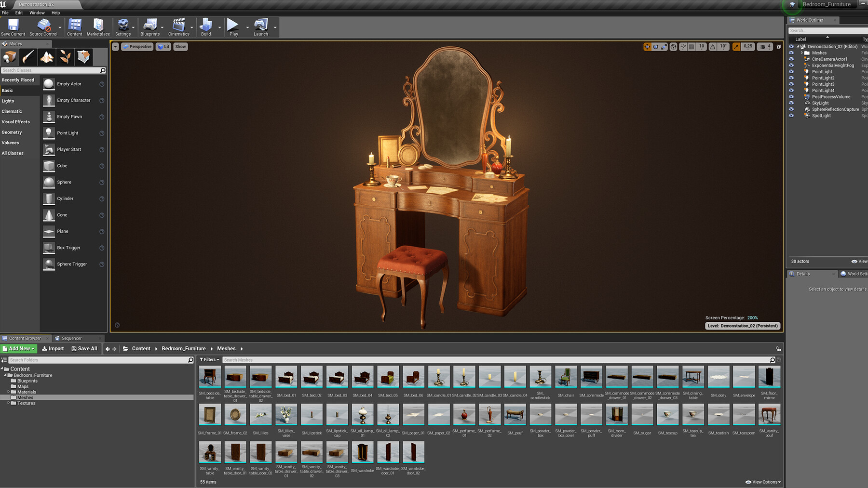Open the rotation snap 10° dropdown
The height and width of the screenshot is (488, 868).
point(723,47)
